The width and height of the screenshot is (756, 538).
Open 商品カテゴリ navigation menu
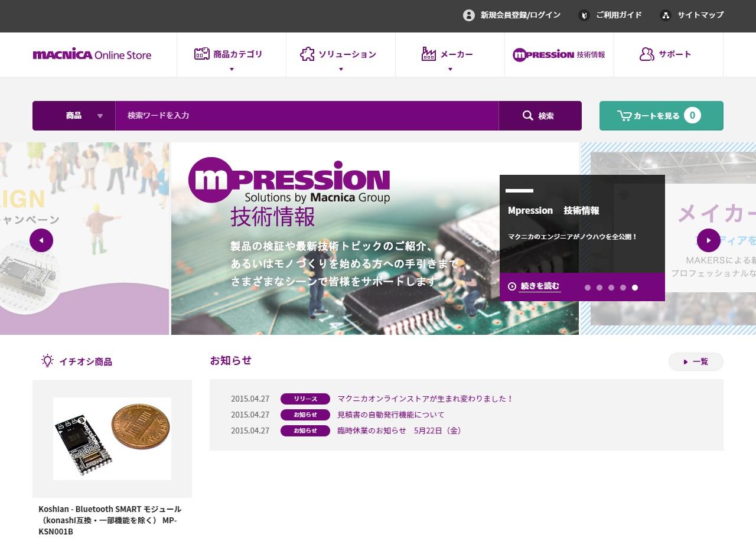point(232,54)
